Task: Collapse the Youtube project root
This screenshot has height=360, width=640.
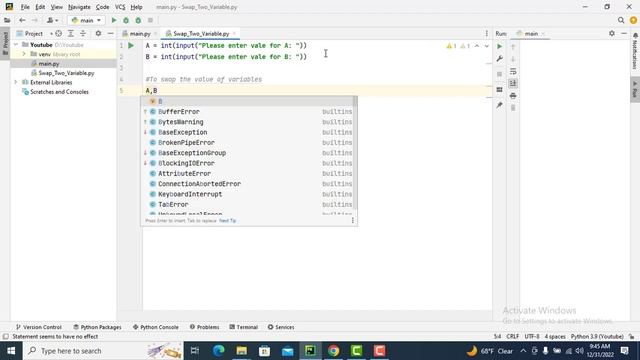Action: (x=16, y=44)
